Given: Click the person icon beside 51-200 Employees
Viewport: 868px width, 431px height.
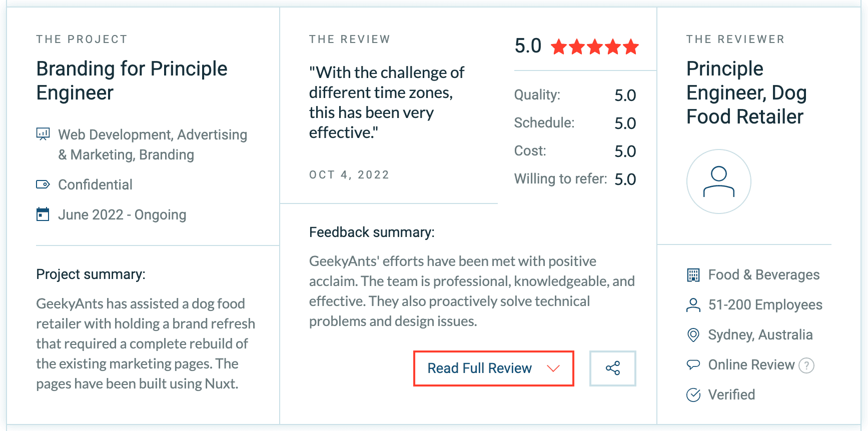Looking at the screenshot, I should 693,305.
